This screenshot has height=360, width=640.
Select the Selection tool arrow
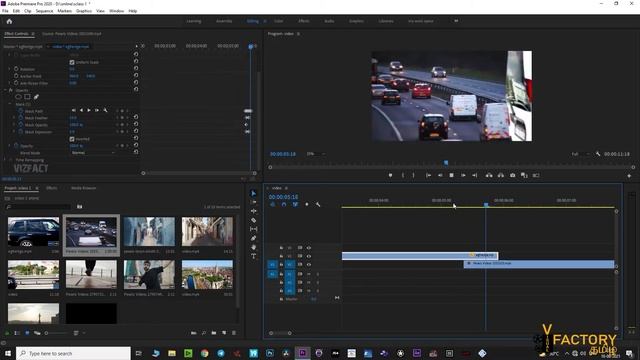253,193
